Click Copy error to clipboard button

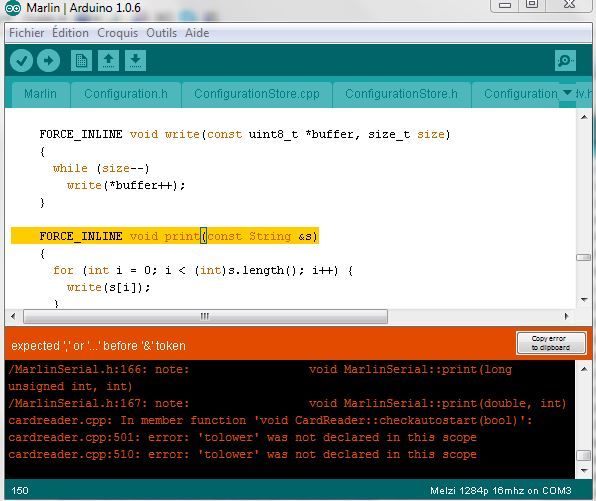551,343
